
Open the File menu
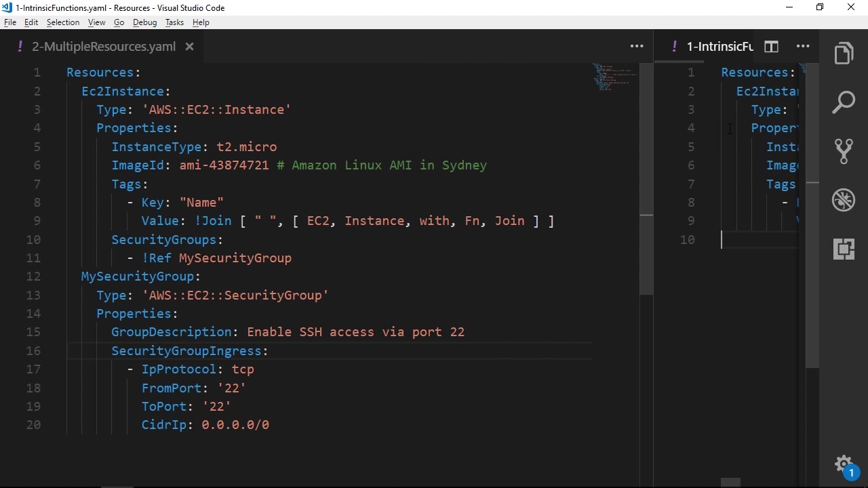click(10, 22)
